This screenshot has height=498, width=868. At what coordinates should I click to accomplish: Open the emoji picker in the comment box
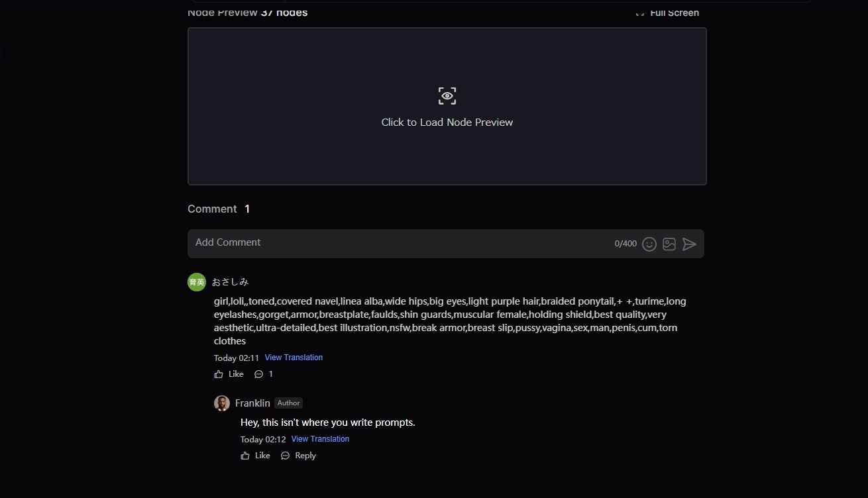[649, 244]
